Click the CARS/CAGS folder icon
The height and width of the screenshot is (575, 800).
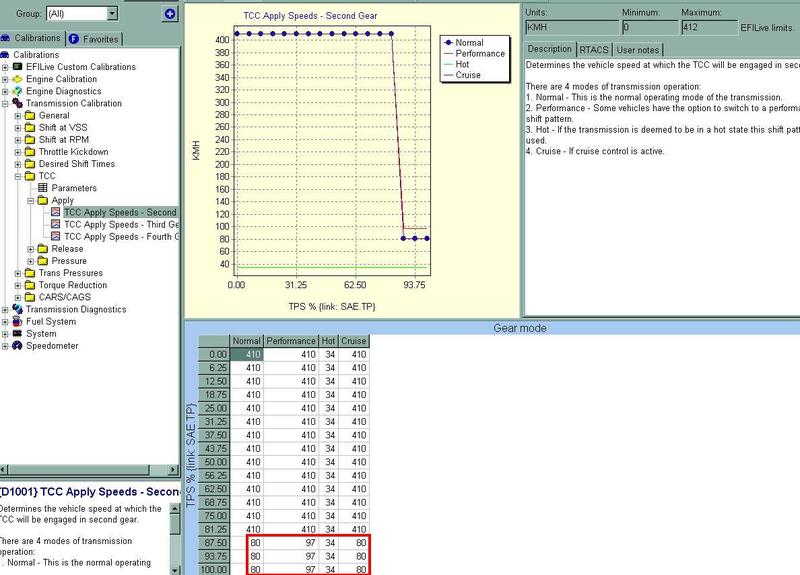pos(30,297)
